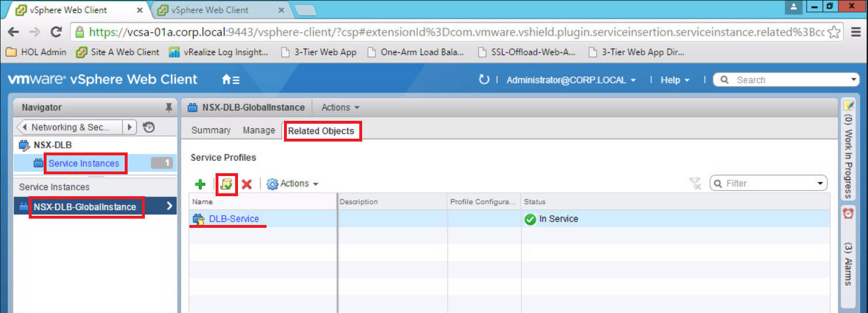Bookmark this page with the star icon
This screenshot has height=313, width=868.
tap(835, 32)
